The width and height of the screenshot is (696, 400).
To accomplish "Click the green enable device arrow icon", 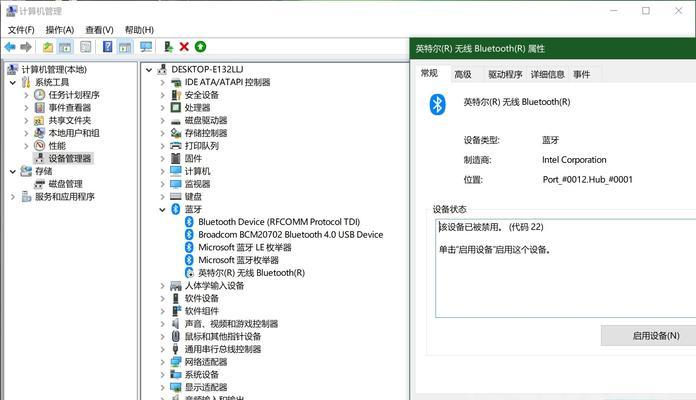I will click(x=201, y=47).
